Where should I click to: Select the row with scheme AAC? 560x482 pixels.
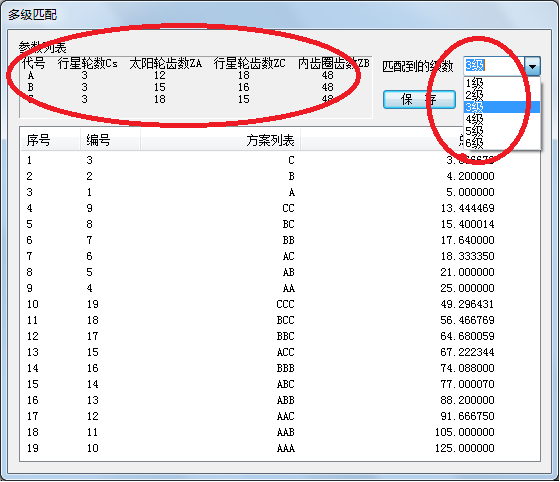coord(280,416)
